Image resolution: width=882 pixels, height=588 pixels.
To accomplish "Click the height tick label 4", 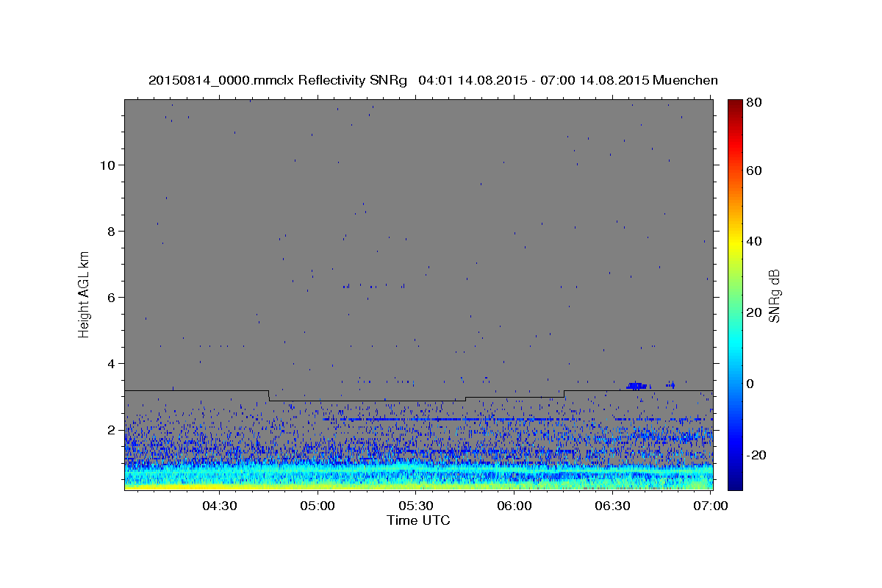I will pyautogui.click(x=112, y=363).
